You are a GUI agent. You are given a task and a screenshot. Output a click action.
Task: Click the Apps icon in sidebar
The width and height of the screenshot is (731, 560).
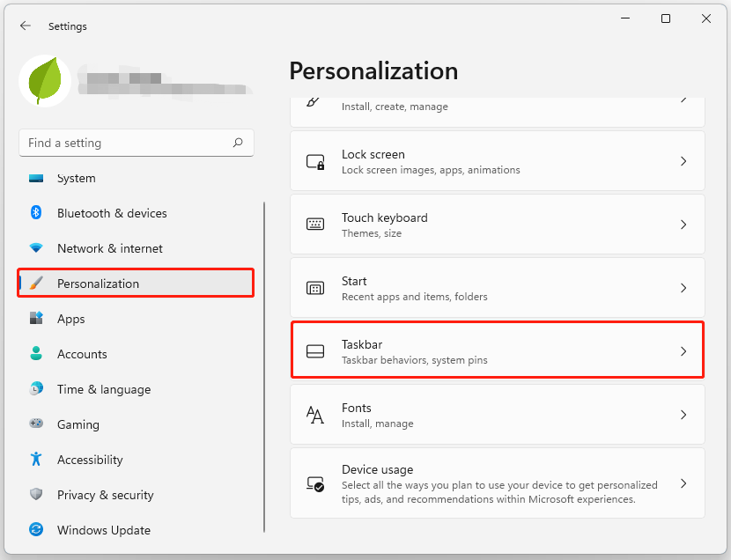tap(36, 318)
